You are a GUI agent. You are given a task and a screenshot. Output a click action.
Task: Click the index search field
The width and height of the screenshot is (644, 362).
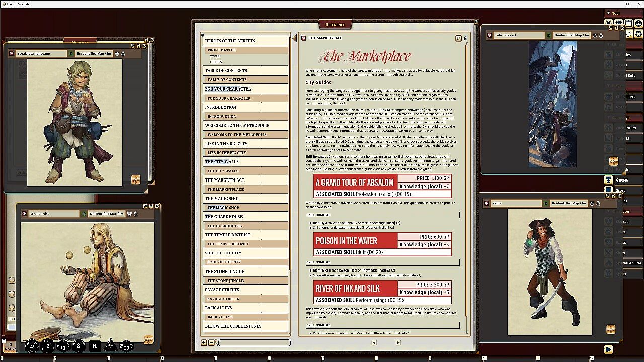click(x=254, y=343)
